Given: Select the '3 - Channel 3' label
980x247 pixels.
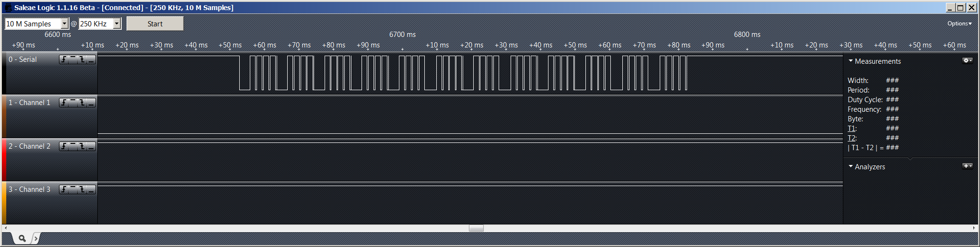Looking at the screenshot, I should [x=29, y=189].
